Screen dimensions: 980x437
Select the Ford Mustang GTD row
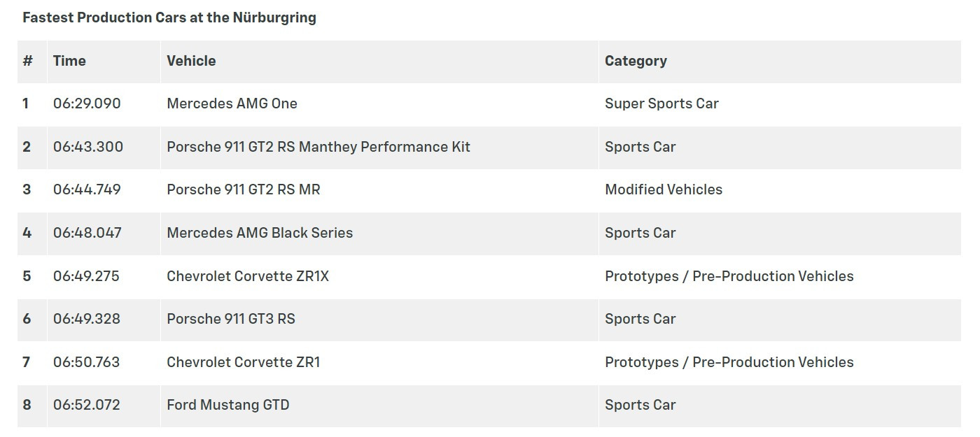pyautogui.click(x=228, y=405)
